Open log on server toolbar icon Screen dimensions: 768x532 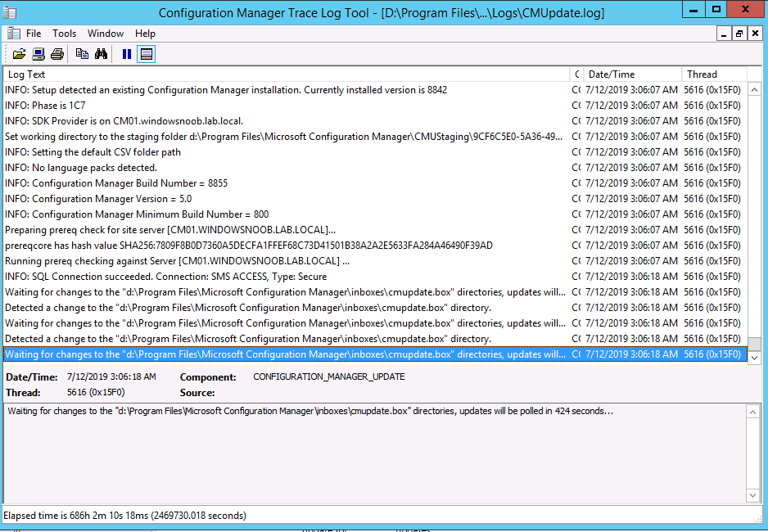38,54
